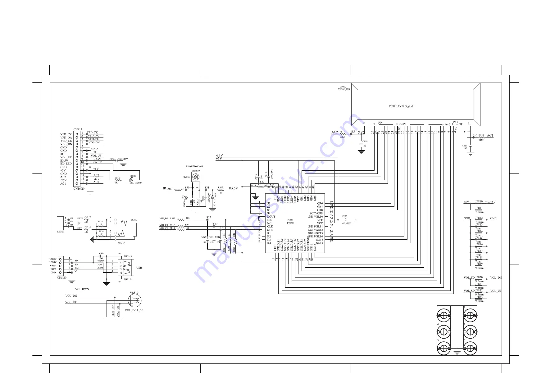555x392 pixels.
Task: Click the C814 capacitor symbol
Action: click(x=101, y=256)
